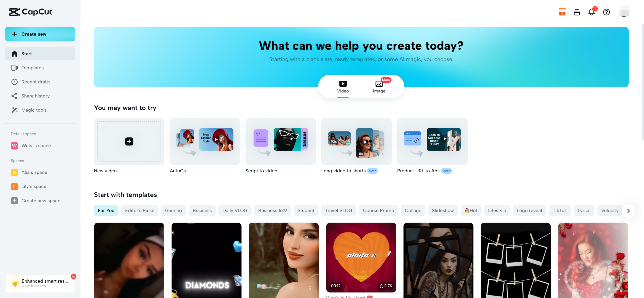Click the Share history icon

pyautogui.click(x=14, y=96)
